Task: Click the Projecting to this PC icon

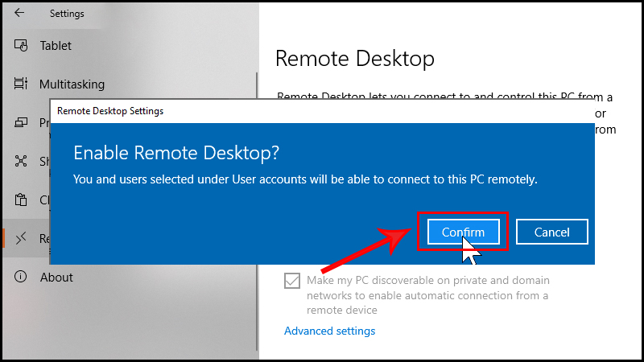Action: coord(22,123)
